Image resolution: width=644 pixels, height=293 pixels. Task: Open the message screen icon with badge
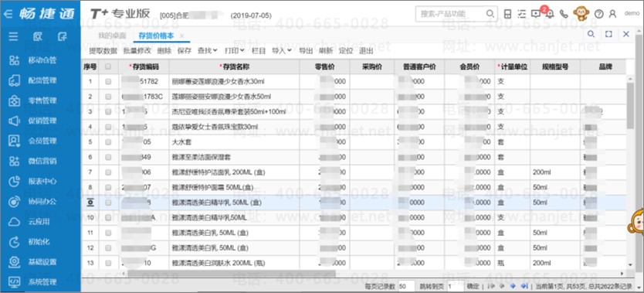(536, 14)
